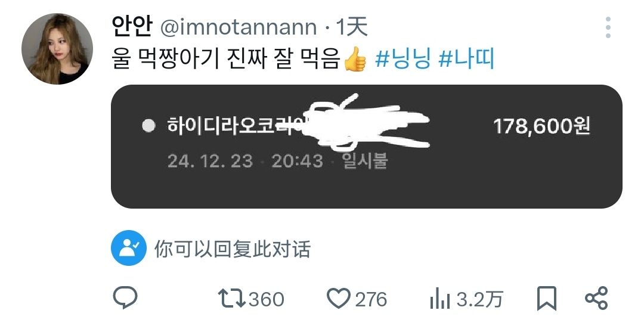Open the #닝닝 hashtag

tap(403, 59)
